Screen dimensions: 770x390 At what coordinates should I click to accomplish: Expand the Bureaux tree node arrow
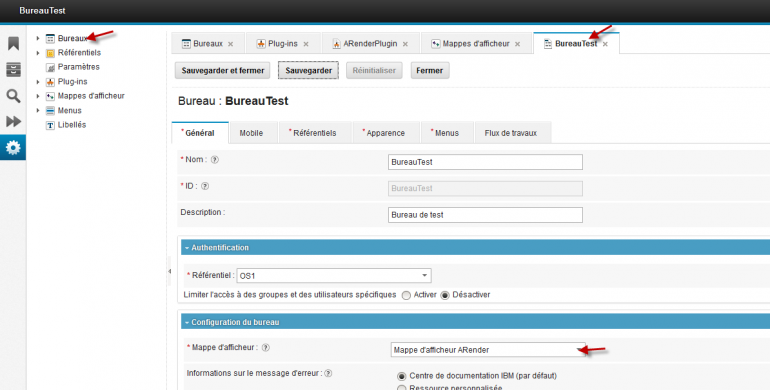[x=38, y=38]
